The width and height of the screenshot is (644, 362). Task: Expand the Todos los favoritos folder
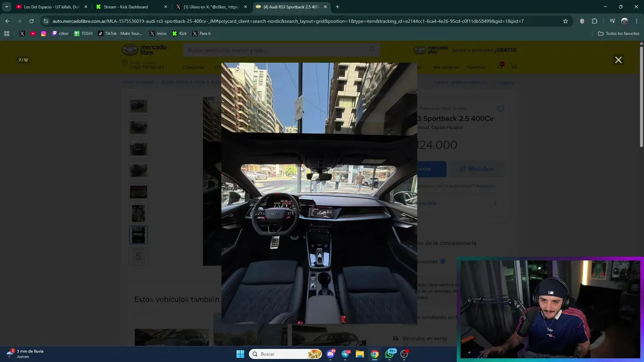(618, 34)
